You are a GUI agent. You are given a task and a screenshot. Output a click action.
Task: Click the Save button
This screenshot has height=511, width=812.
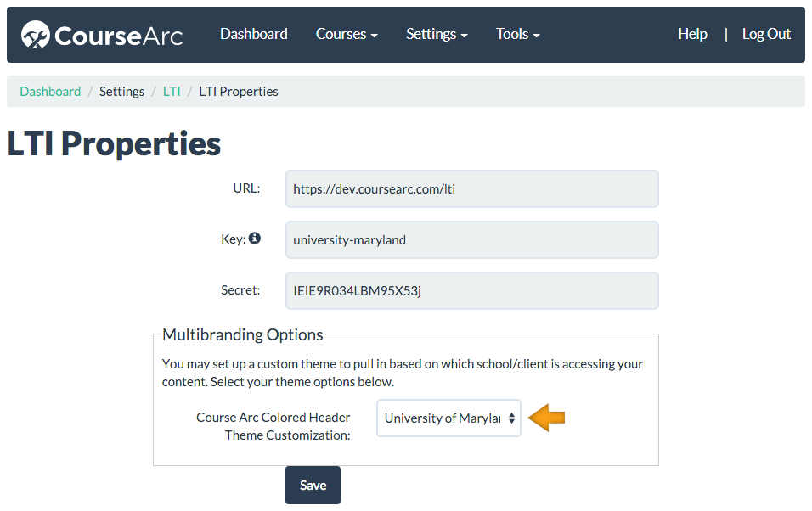tap(313, 486)
